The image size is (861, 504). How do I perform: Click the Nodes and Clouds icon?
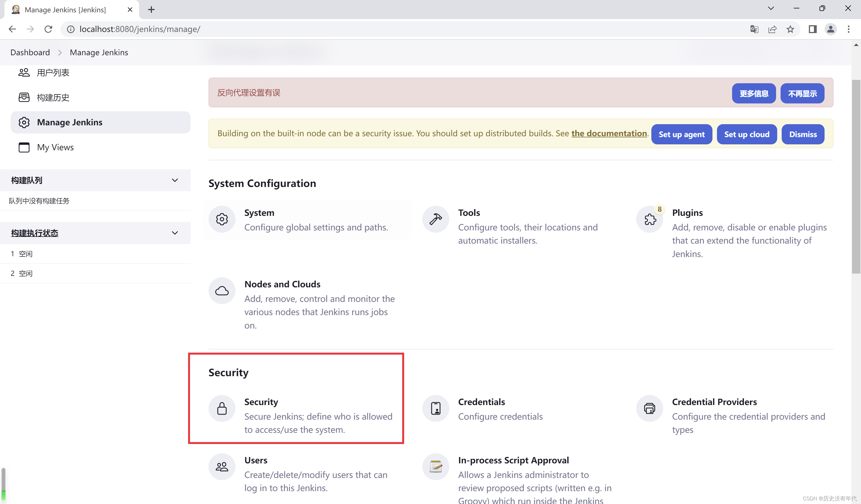pyautogui.click(x=222, y=290)
